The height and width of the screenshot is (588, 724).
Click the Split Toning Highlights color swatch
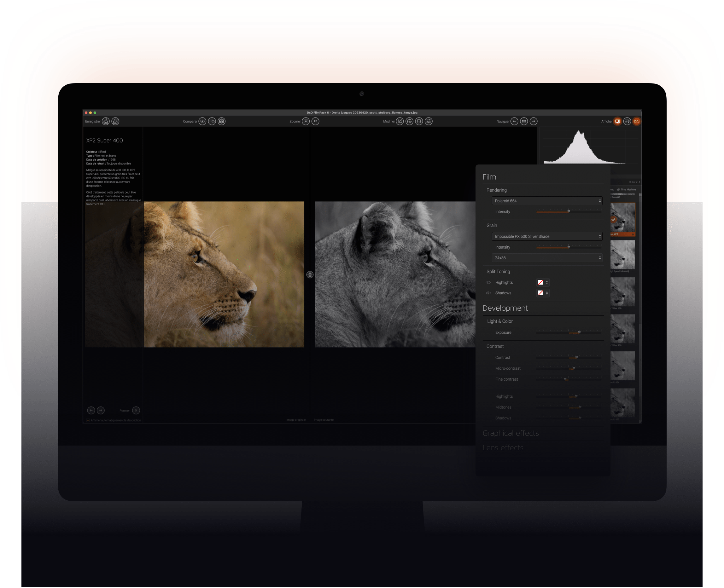(540, 282)
